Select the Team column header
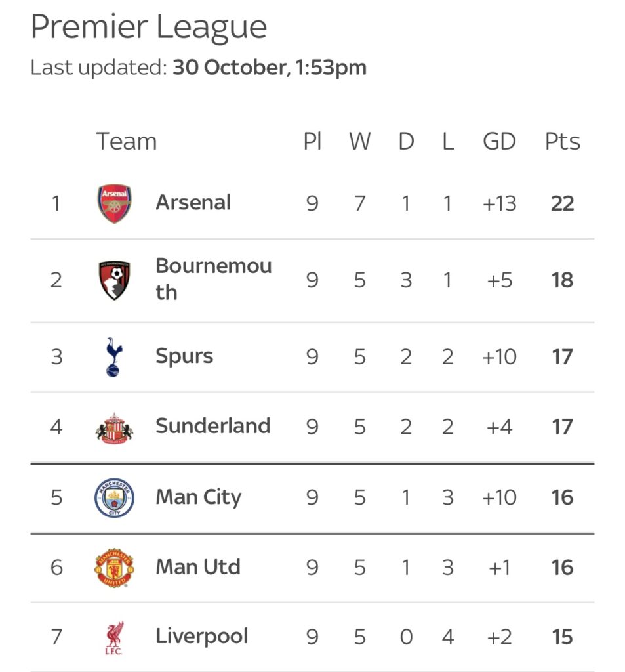 (127, 142)
